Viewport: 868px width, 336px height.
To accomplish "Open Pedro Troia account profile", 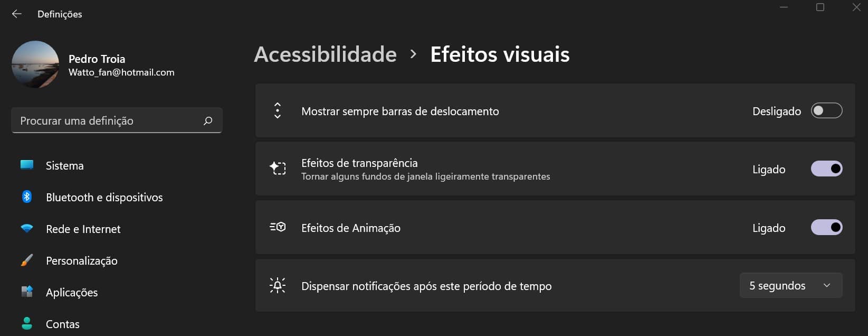I will [x=97, y=59].
